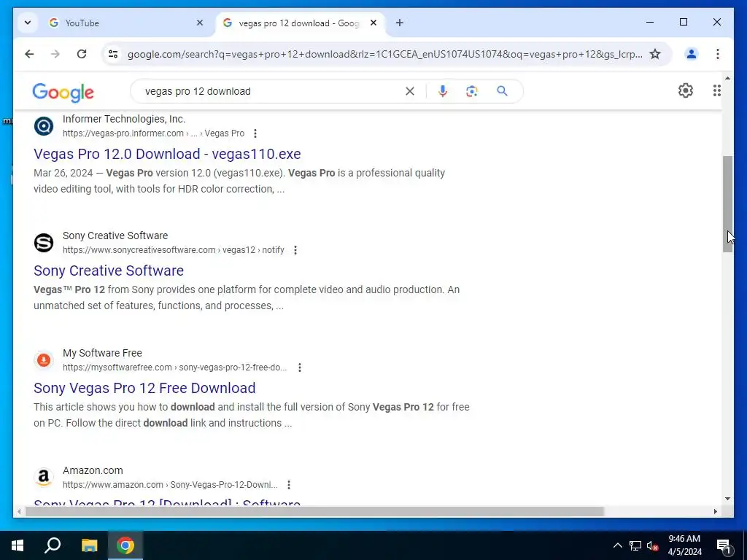Click the Informer Technologies site favicon
Image resolution: width=747 pixels, height=560 pixels.
tap(43, 126)
